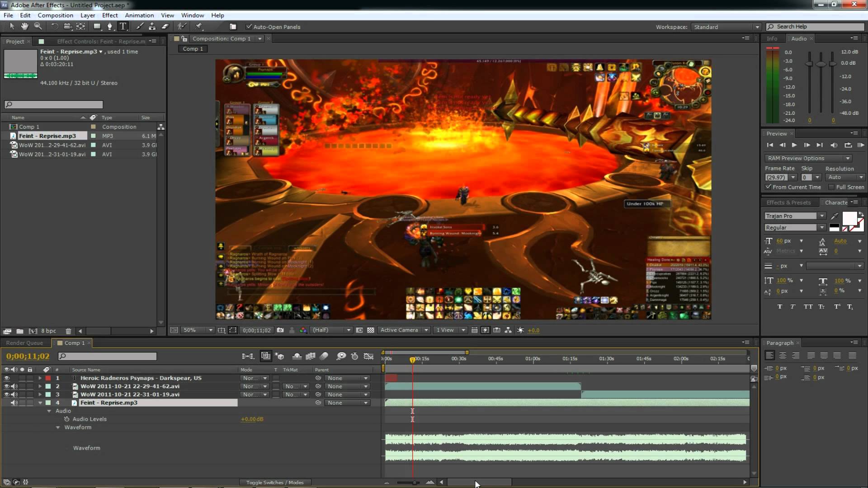
Task: Click the Rectangular Mask tool
Action: (95, 27)
